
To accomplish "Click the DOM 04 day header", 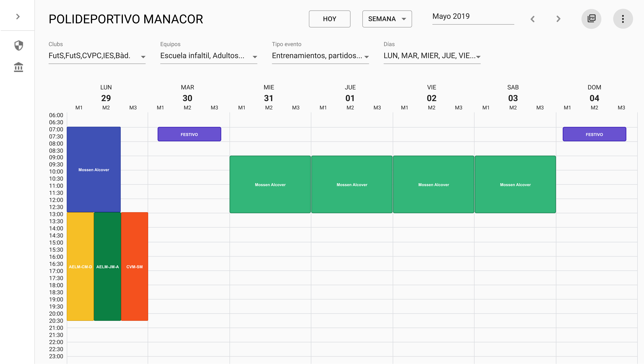I will pyautogui.click(x=595, y=93).
